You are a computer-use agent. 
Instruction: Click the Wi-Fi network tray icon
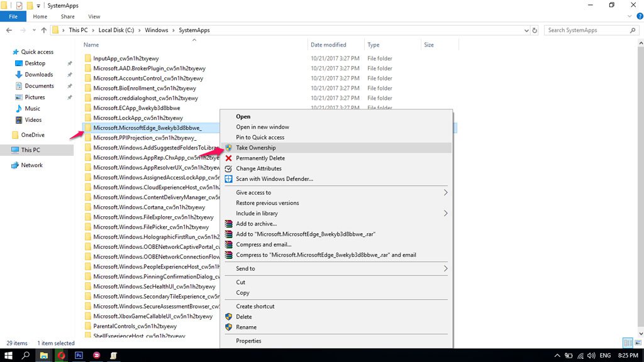click(x=580, y=356)
